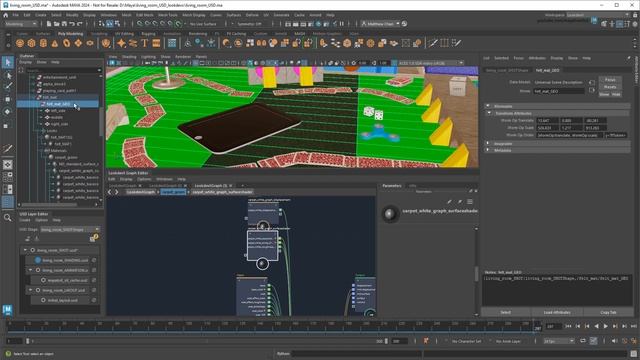Click the poly sphere shelf icon
This screenshot has height=360, width=640.
[20, 43]
